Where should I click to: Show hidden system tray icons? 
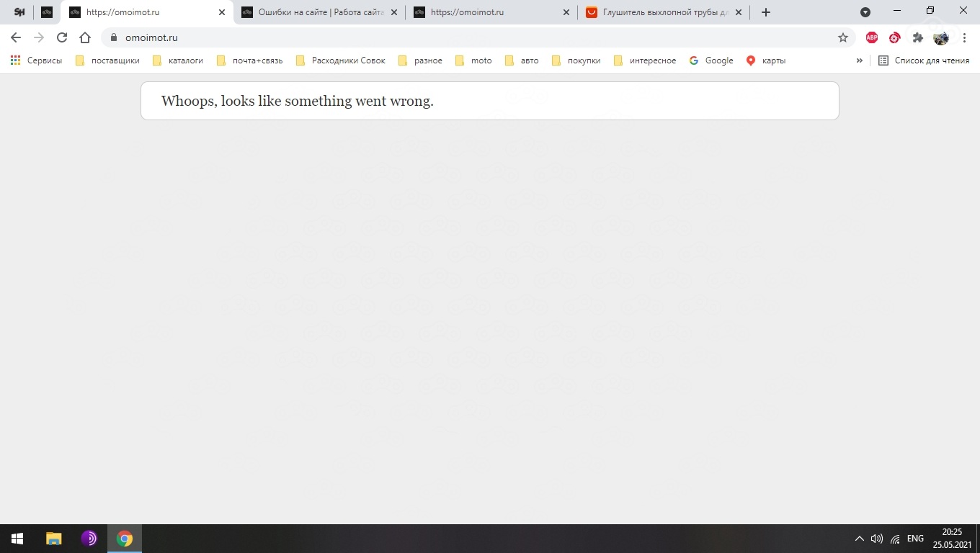tap(859, 539)
